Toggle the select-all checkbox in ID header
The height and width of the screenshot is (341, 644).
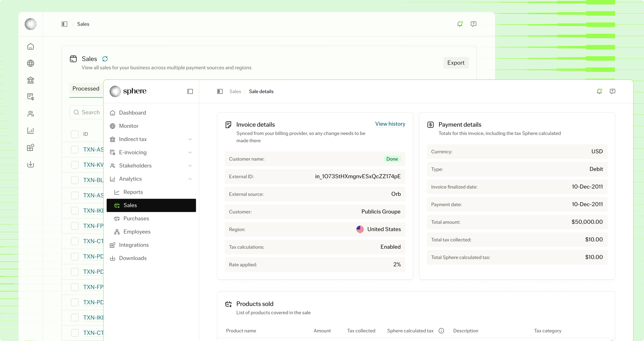tap(75, 134)
